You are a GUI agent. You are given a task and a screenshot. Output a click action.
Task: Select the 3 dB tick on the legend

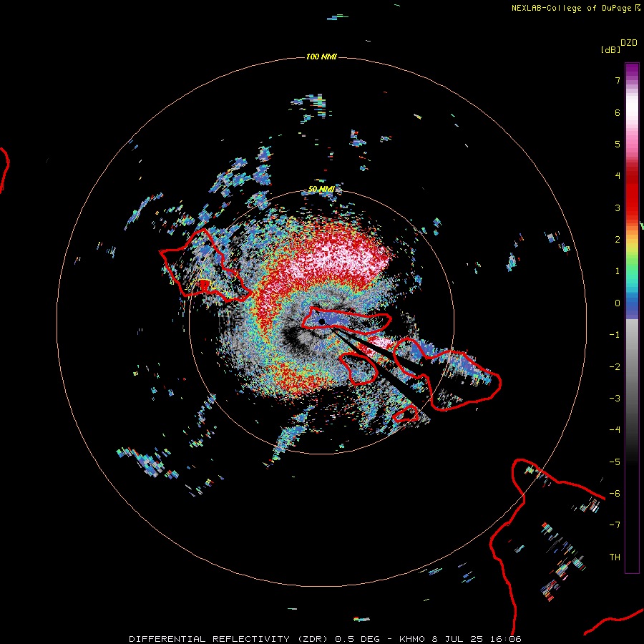[618, 208]
